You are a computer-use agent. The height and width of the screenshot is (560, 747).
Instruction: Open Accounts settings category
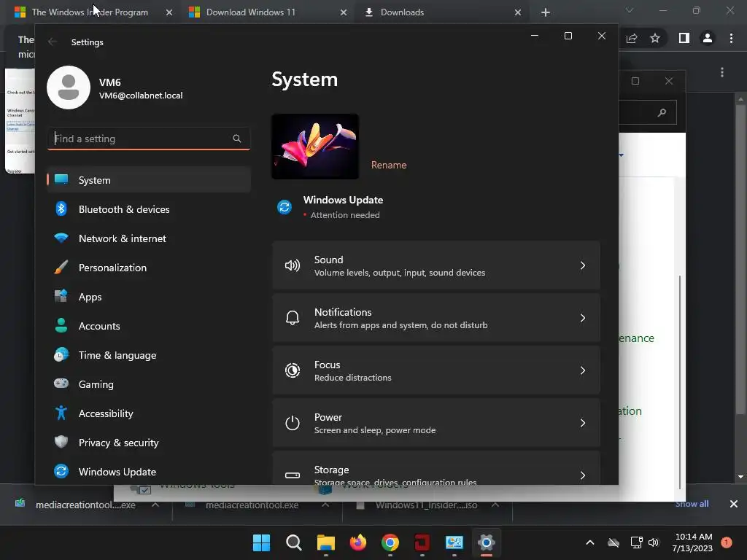(149, 326)
